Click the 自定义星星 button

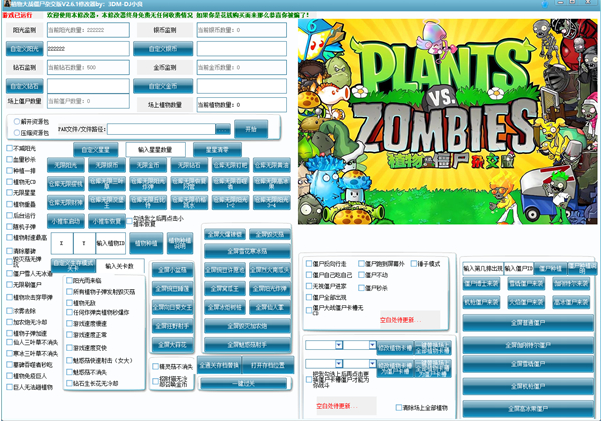[x=96, y=150]
